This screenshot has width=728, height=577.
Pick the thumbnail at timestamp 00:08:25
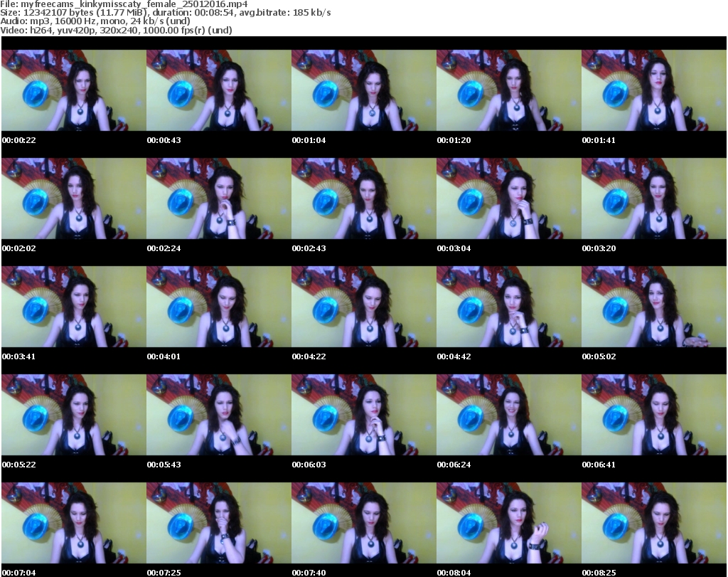(654, 523)
